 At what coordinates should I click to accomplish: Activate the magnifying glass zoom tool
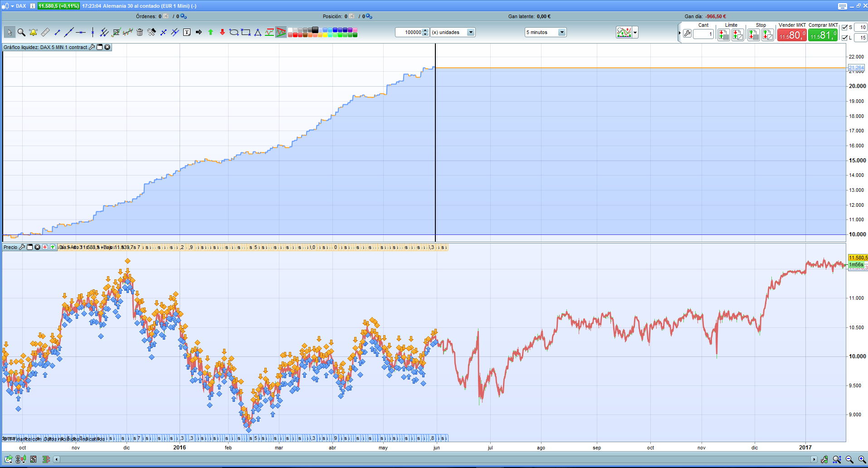coord(21,32)
